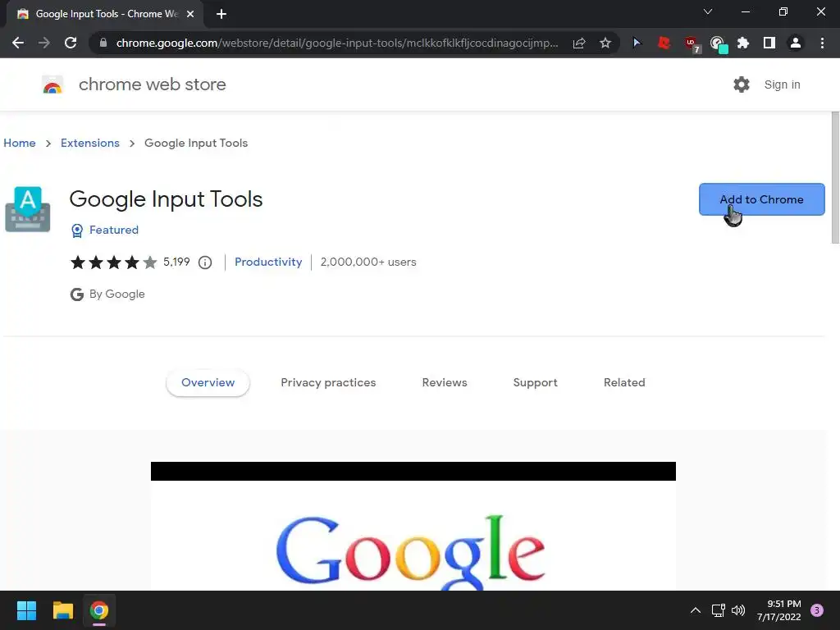Reload the current page
840x630 pixels.
click(71, 43)
